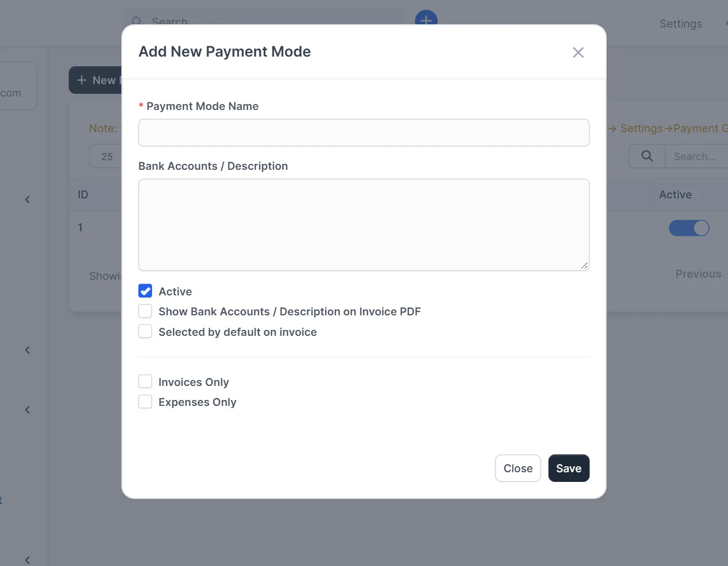Click the Previous pagination button
This screenshot has height=566, width=728.
point(698,274)
